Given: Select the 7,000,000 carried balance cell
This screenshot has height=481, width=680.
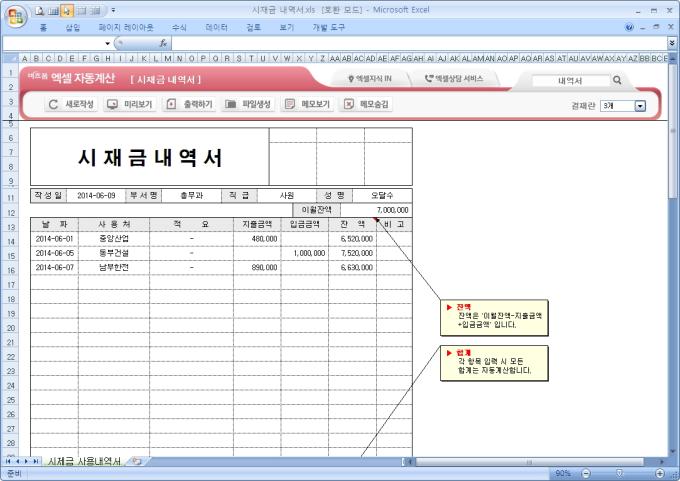Looking at the screenshot, I should pos(376,210).
